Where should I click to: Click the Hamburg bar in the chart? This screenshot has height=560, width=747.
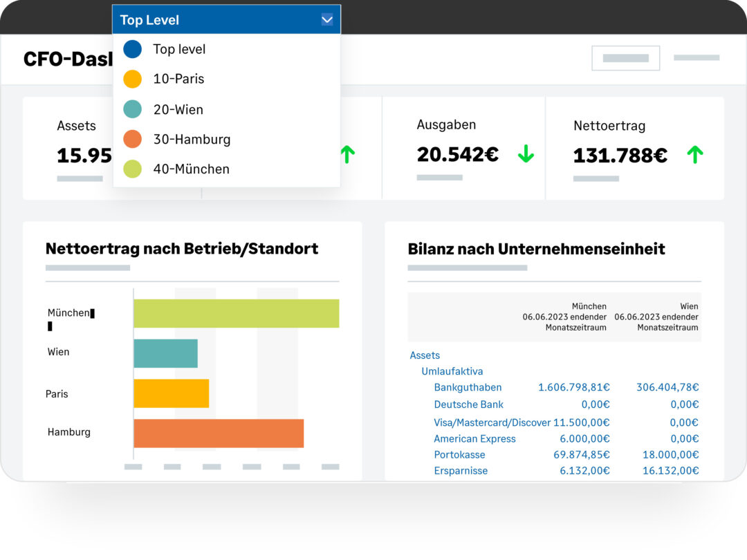tap(219, 433)
